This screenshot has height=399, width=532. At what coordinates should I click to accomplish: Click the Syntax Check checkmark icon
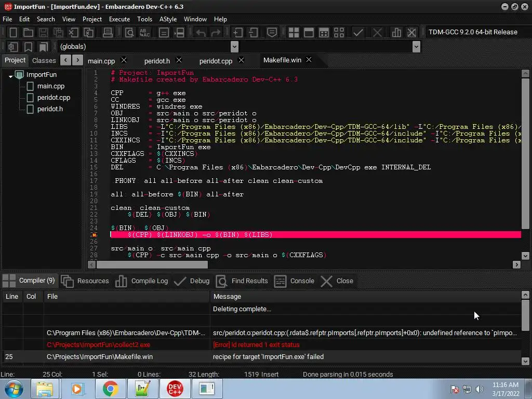(x=358, y=33)
